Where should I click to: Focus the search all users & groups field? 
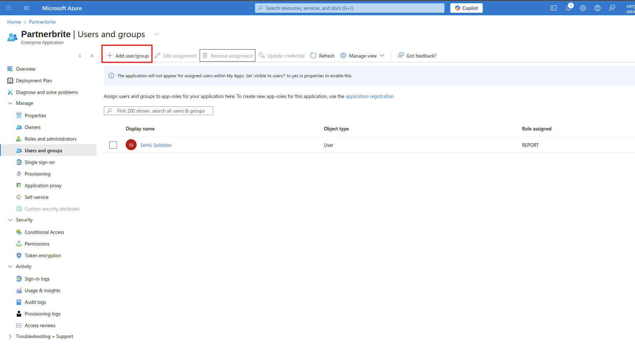coord(158,111)
